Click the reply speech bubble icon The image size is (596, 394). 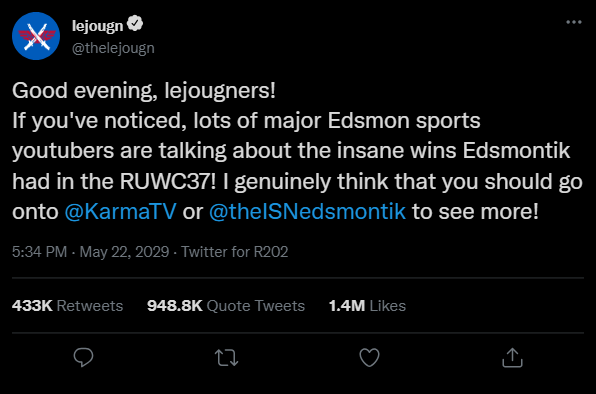(x=83, y=357)
